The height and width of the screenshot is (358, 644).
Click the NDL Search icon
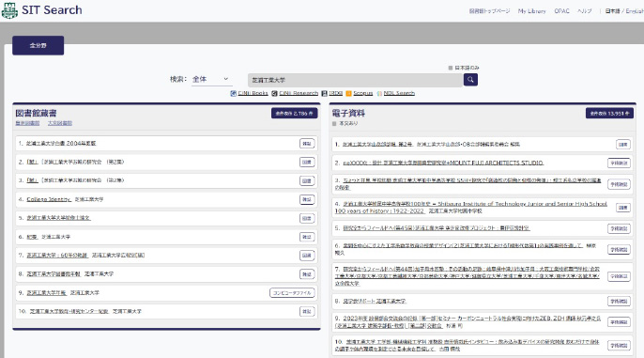[379, 93]
